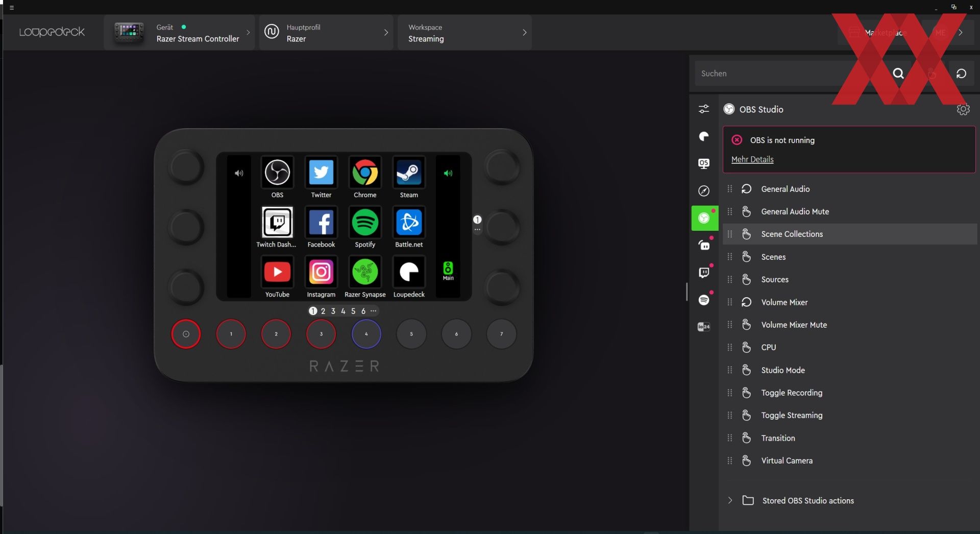Switch to touch page 5
This screenshot has height=534, width=980.
click(x=353, y=311)
